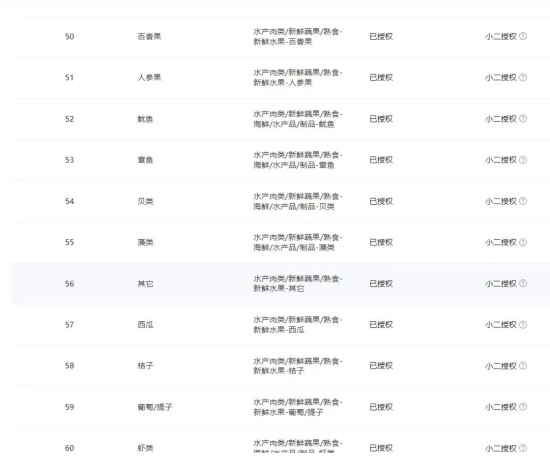550x470 pixels.
Task: Open help icon in row 58 桔子
Action: click(x=523, y=366)
